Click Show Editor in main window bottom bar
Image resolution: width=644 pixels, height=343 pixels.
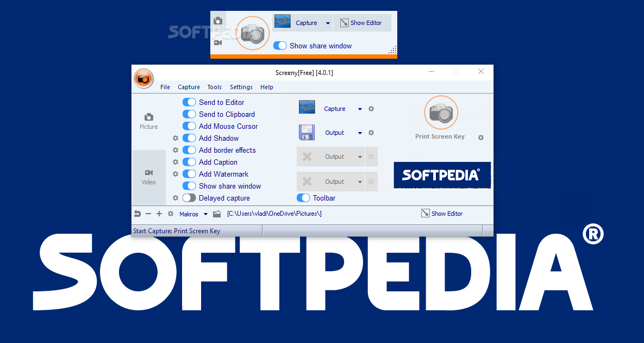pyautogui.click(x=442, y=214)
